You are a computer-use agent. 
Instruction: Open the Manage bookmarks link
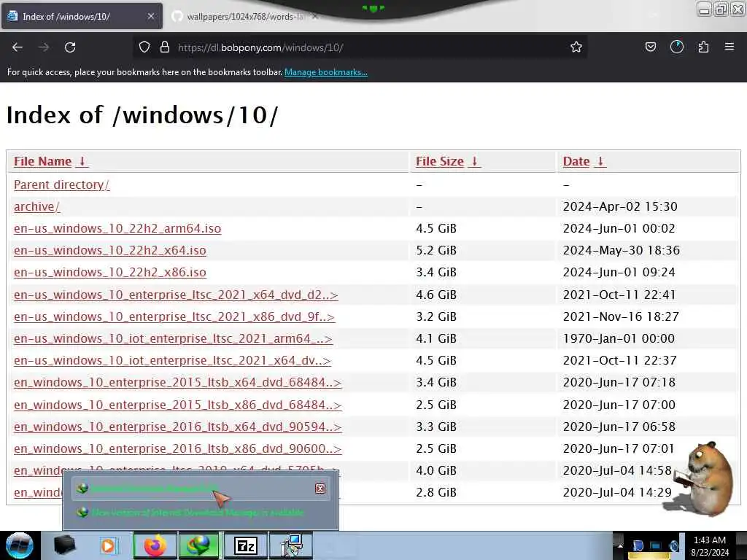[326, 72]
